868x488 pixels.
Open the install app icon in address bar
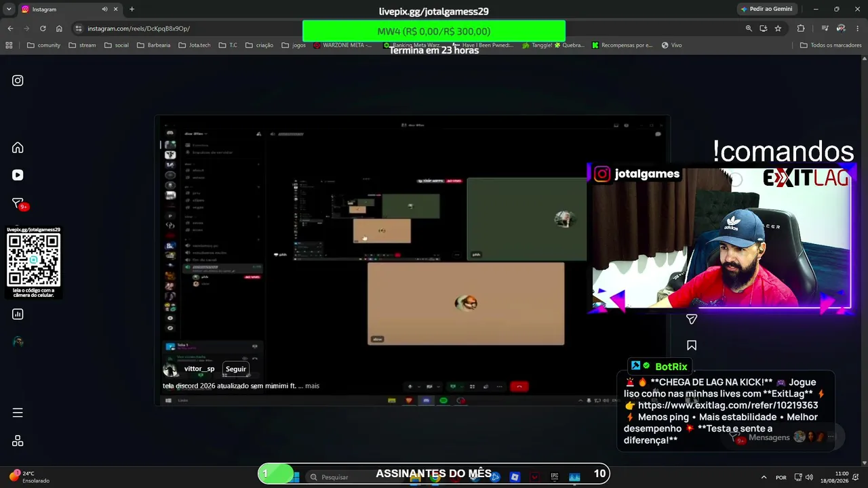coord(763,28)
